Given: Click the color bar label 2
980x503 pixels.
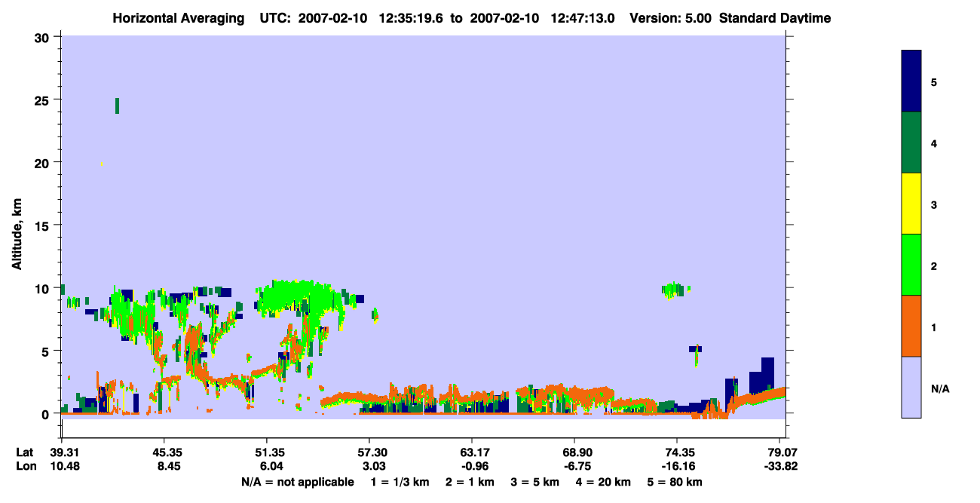Looking at the screenshot, I should click(x=934, y=266).
